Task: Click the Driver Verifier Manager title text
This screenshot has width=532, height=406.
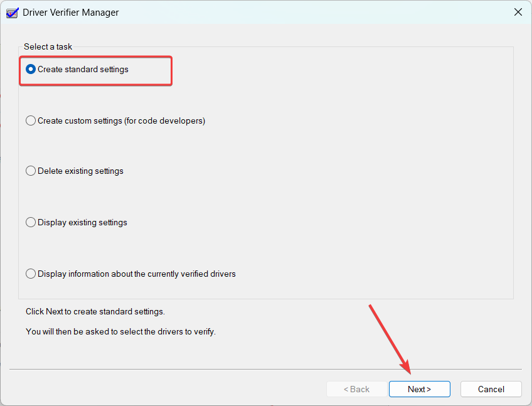Action: tap(71, 13)
